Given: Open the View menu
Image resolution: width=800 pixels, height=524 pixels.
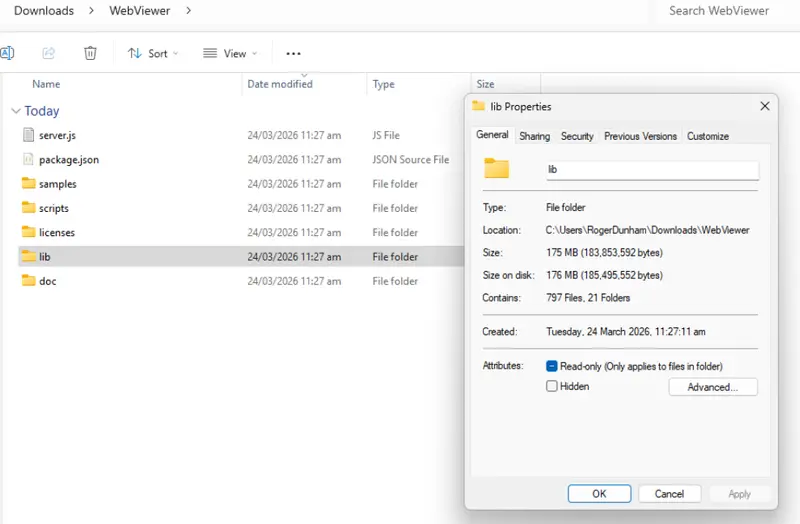Looking at the screenshot, I should point(230,53).
